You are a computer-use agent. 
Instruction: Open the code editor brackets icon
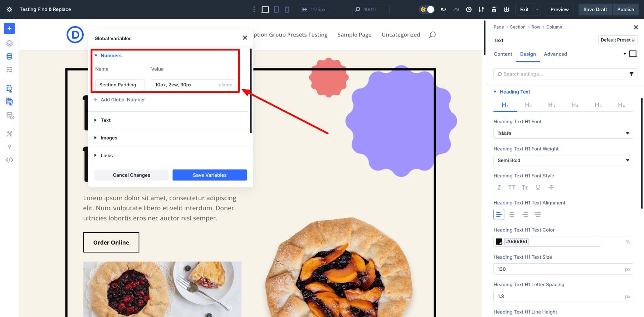(9, 160)
